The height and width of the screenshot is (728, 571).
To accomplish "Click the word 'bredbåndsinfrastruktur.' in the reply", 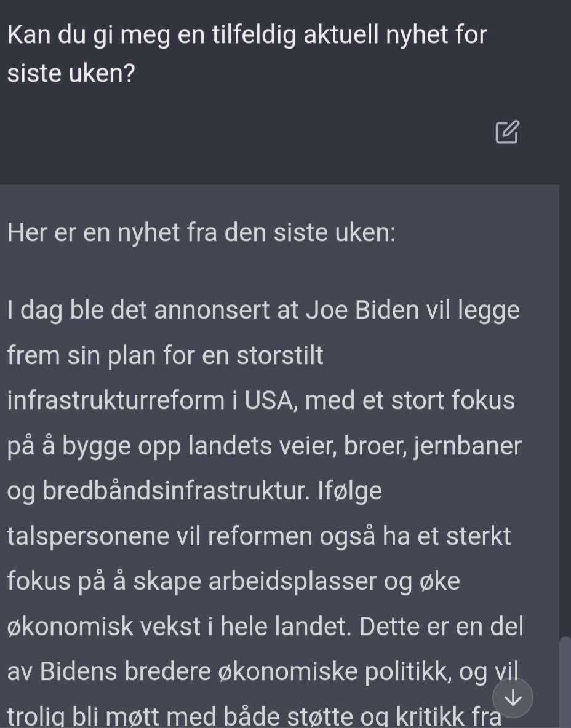I will coord(176,491).
